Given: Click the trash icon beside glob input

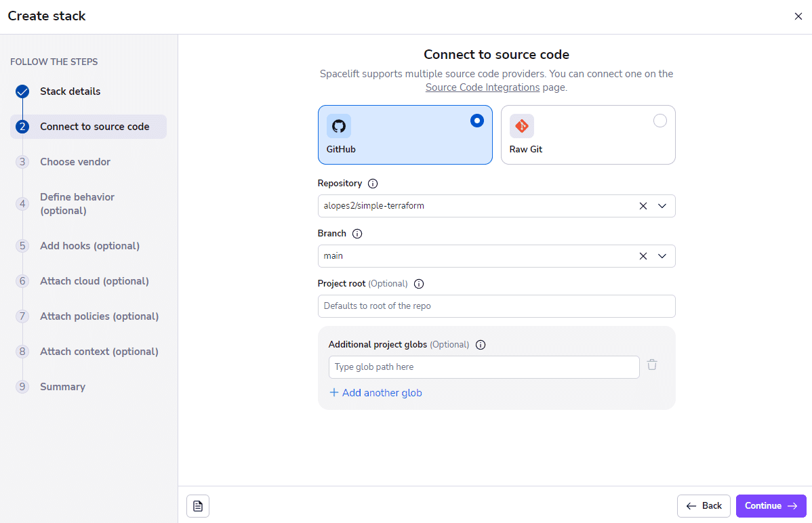Looking at the screenshot, I should coord(652,364).
